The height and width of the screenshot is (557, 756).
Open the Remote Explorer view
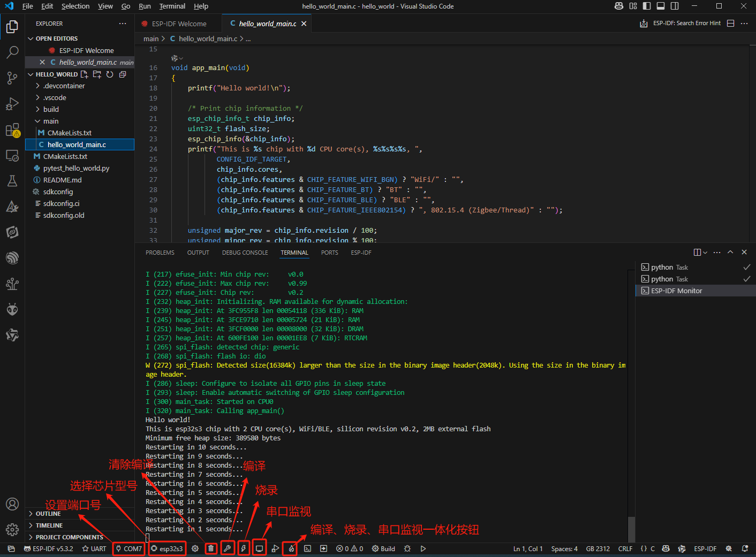pyautogui.click(x=12, y=156)
